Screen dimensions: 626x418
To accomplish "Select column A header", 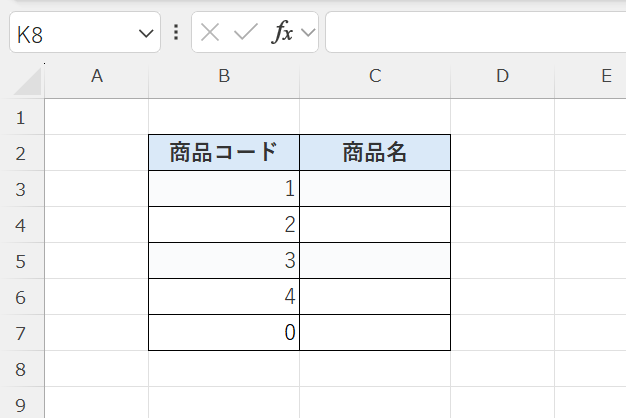I will coord(97,76).
